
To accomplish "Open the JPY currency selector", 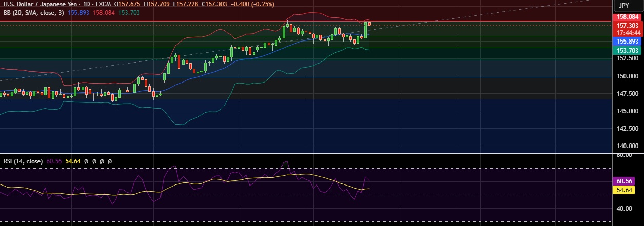I will 623,6.
